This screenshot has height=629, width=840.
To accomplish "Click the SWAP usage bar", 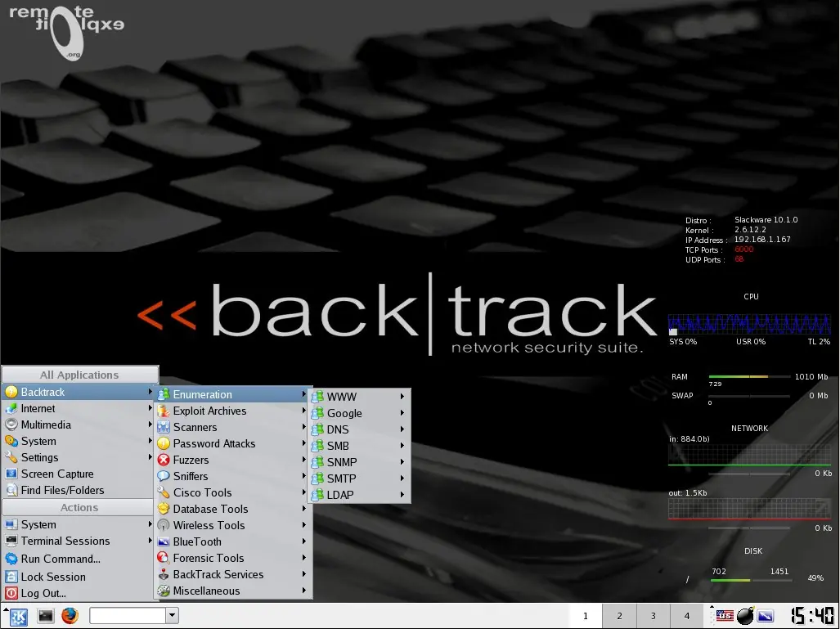I will (749, 396).
